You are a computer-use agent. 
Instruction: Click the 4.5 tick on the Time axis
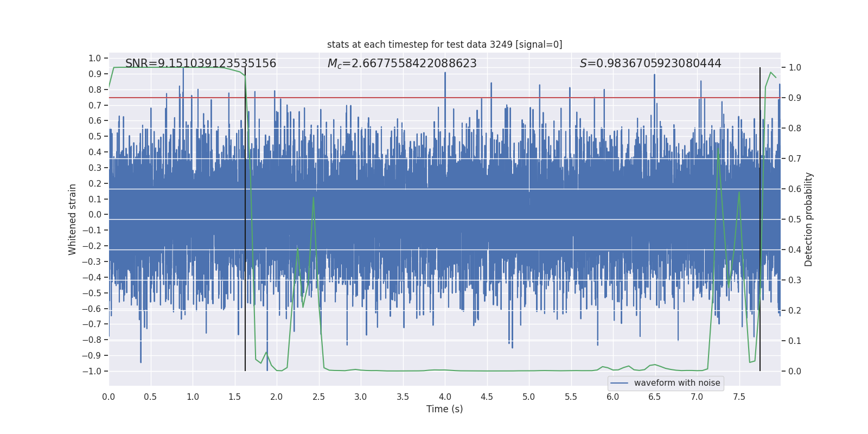pos(487,397)
